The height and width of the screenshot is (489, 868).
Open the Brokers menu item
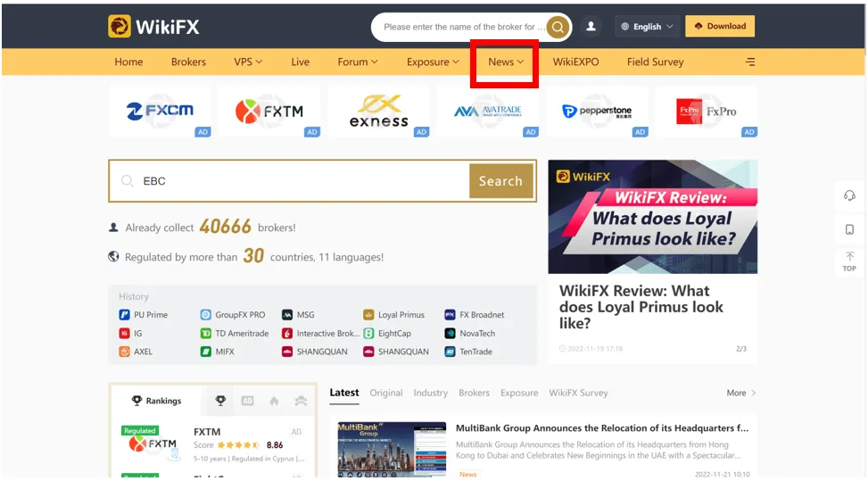coord(188,62)
